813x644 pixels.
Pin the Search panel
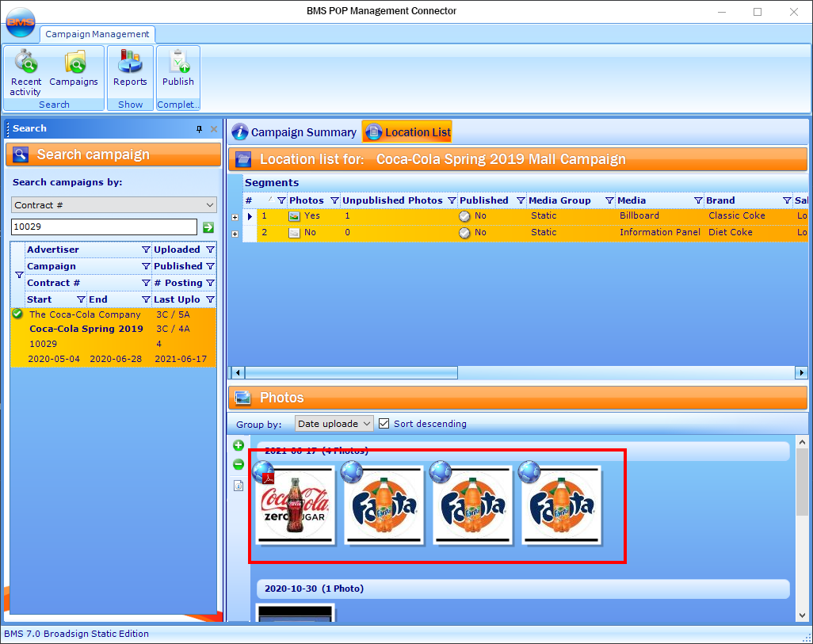tap(199, 129)
